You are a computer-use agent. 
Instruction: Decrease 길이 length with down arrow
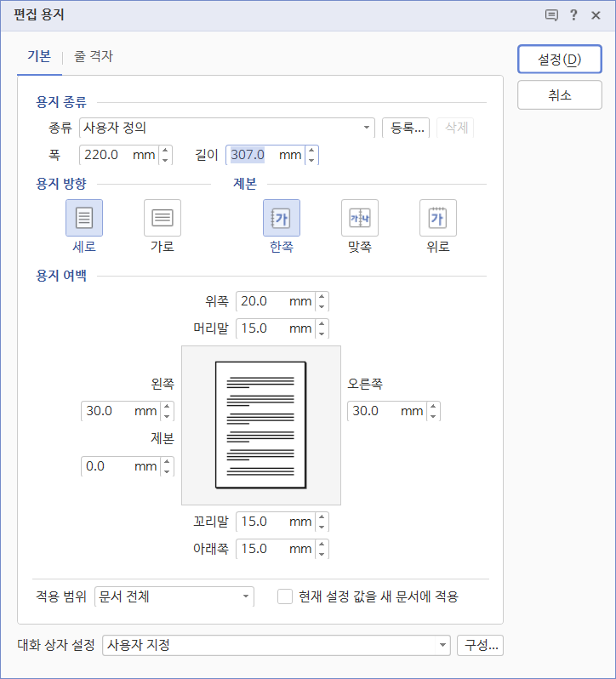311,160
